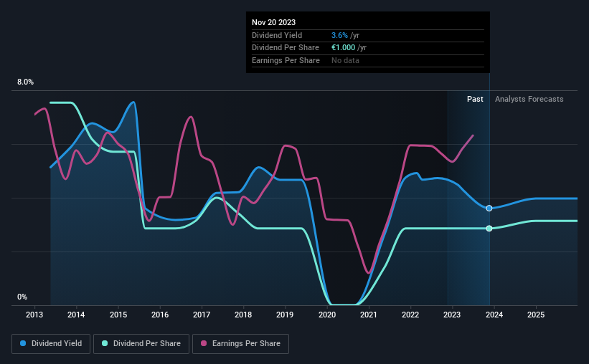
Task: Select the teal Dividend Per Share data point marker
Action: coord(489,229)
